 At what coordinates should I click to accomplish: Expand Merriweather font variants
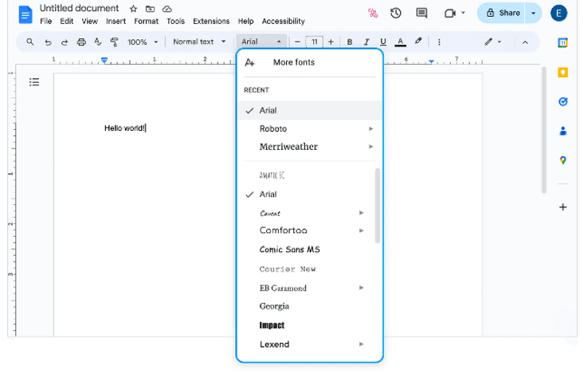click(370, 147)
